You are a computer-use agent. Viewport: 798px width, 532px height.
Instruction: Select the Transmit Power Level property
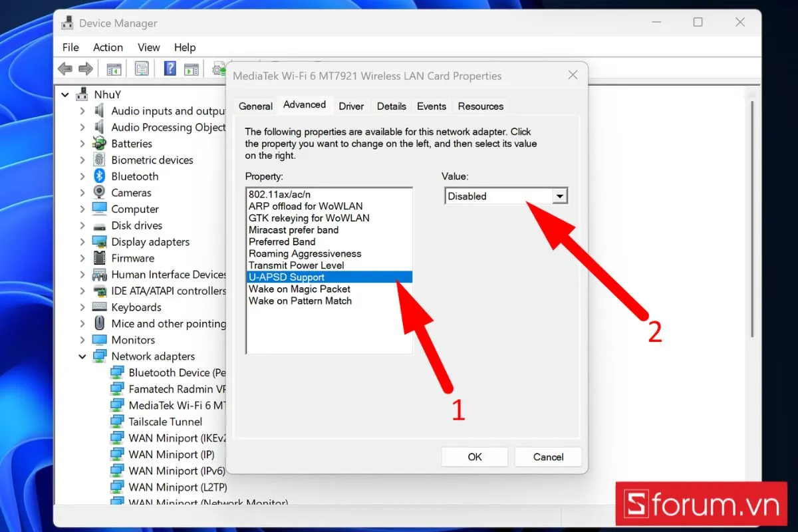297,265
